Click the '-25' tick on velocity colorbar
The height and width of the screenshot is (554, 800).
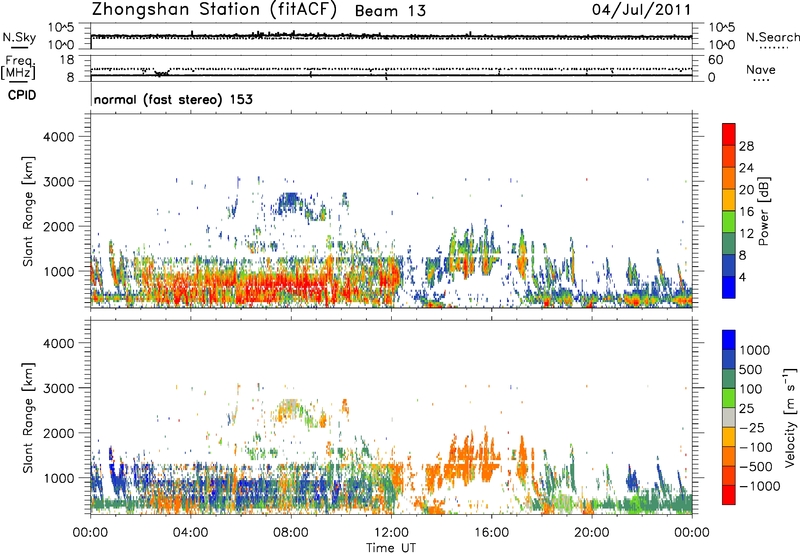(x=752, y=427)
